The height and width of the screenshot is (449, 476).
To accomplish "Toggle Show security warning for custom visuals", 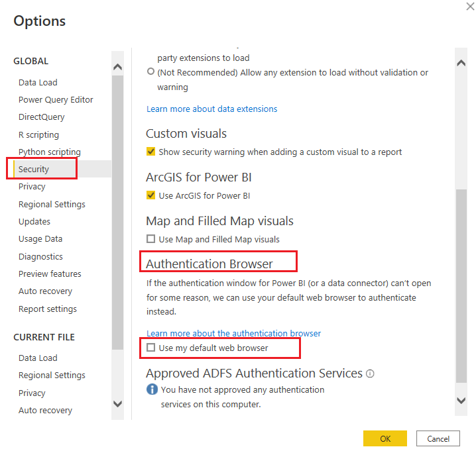I will [x=151, y=151].
